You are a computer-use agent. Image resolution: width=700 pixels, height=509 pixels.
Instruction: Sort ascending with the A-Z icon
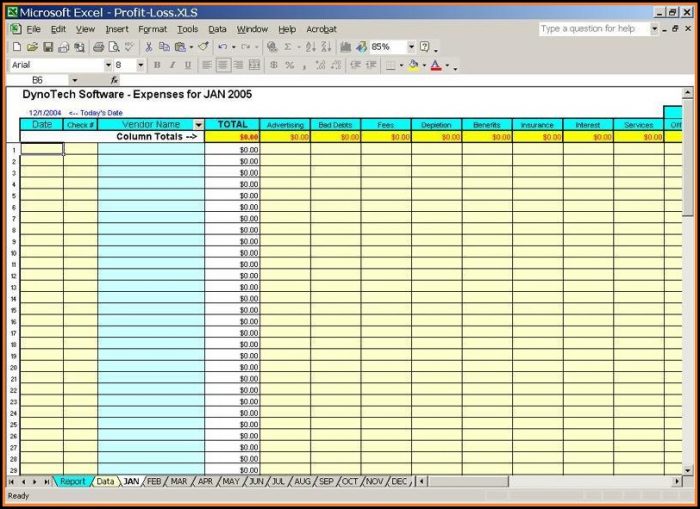[311, 46]
